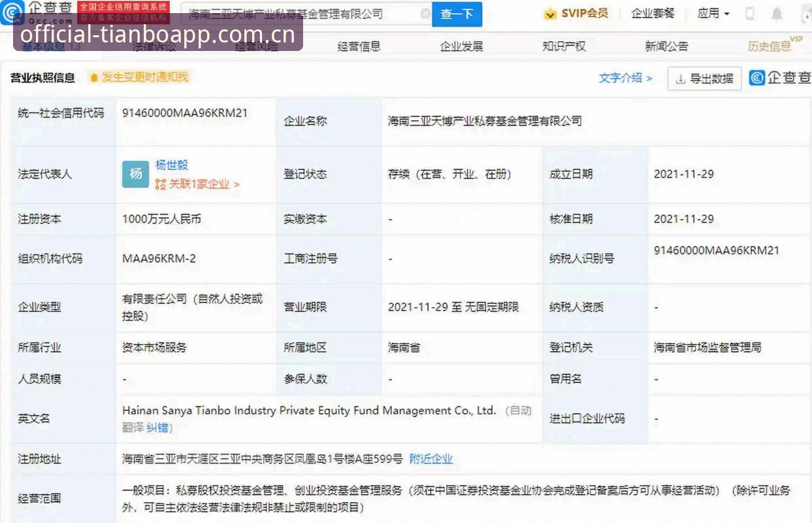812x523 pixels.
Task: Switch to the 企业发展 tab
Action: [x=461, y=46]
